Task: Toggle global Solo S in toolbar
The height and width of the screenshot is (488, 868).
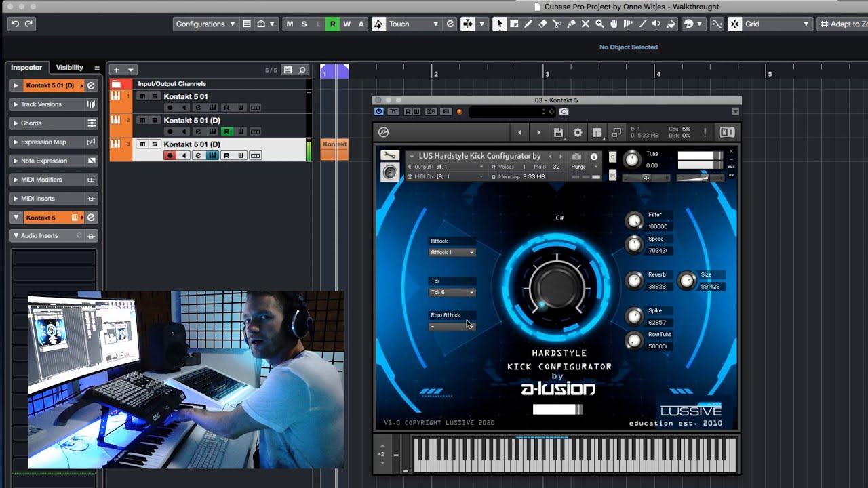Action: [x=304, y=24]
